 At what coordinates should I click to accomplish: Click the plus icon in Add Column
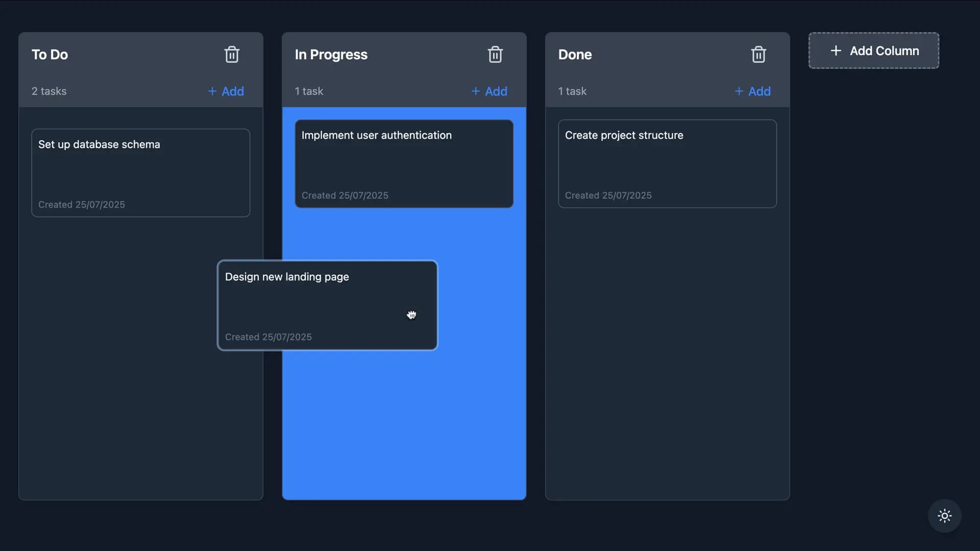coord(836,51)
